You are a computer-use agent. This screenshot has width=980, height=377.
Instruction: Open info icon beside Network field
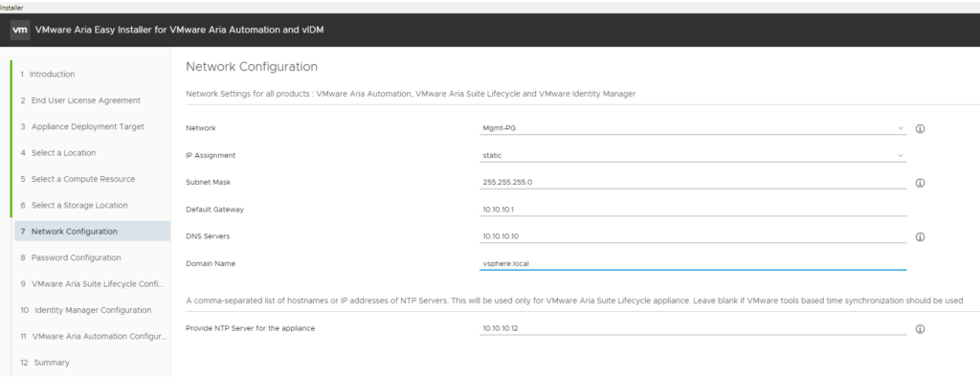920,129
